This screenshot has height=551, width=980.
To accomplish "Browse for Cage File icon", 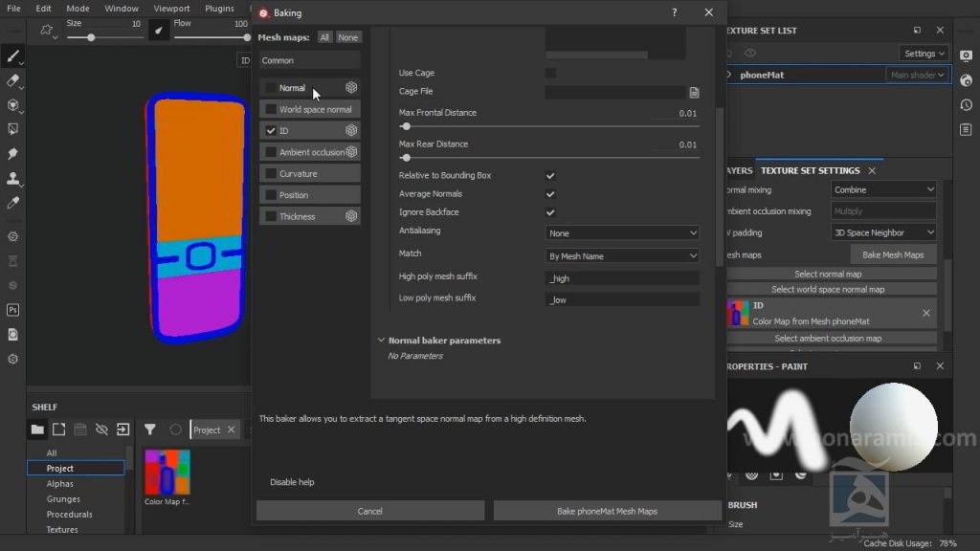I will [694, 93].
